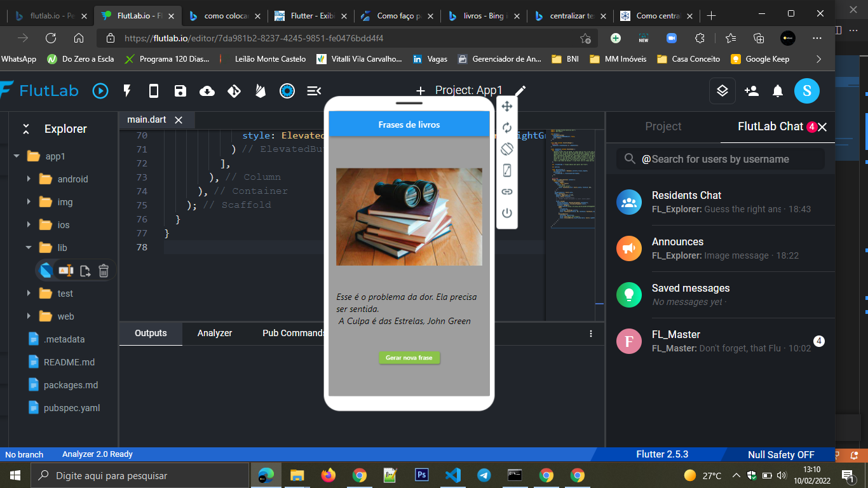Power off the emulator with the power icon
The image size is (868, 488).
click(x=506, y=212)
